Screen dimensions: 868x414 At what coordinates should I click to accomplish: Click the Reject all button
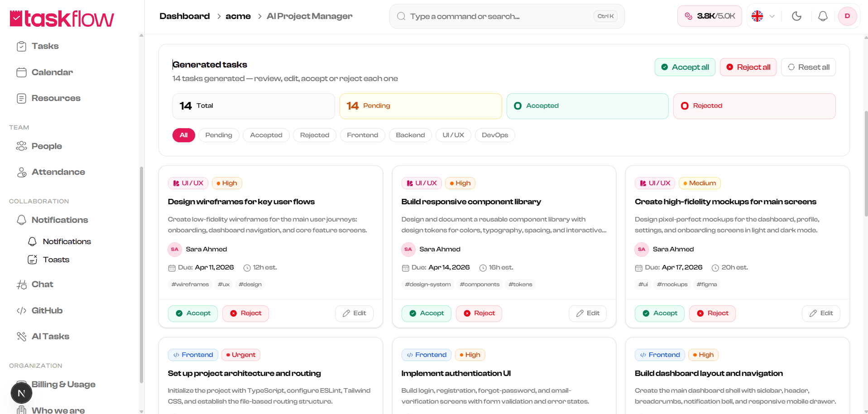click(748, 67)
